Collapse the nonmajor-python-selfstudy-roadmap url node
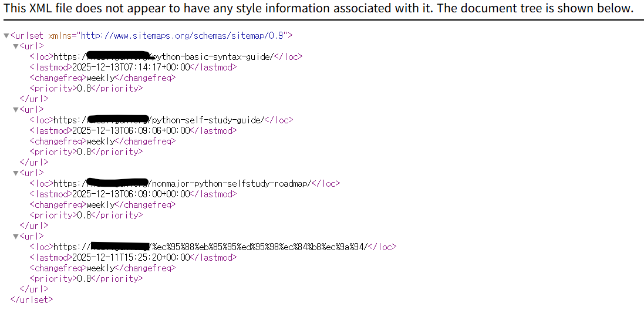644x320 pixels. (16, 173)
